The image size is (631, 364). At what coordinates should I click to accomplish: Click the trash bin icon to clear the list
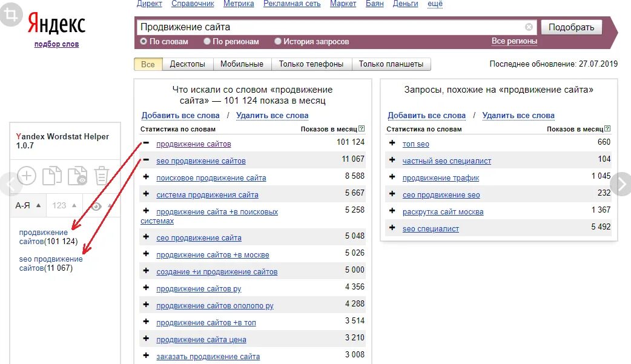point(101,176)
